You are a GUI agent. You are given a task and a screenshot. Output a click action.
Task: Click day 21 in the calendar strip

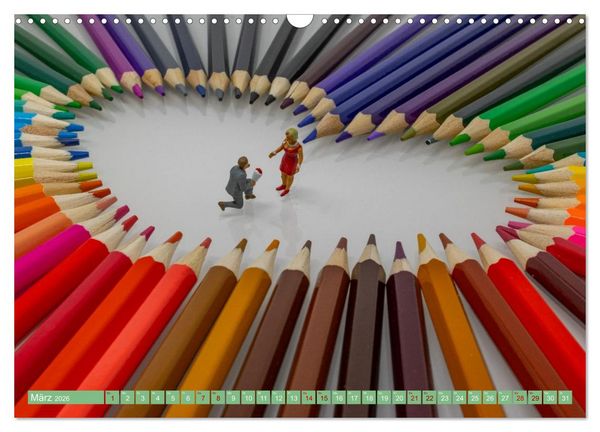pos(414,398)
